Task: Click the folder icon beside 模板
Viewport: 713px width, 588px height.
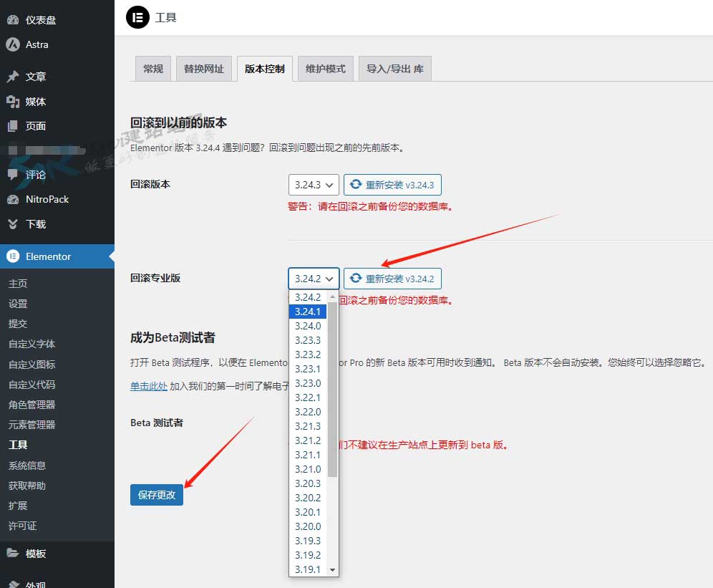Action: (x=13, y=553)
